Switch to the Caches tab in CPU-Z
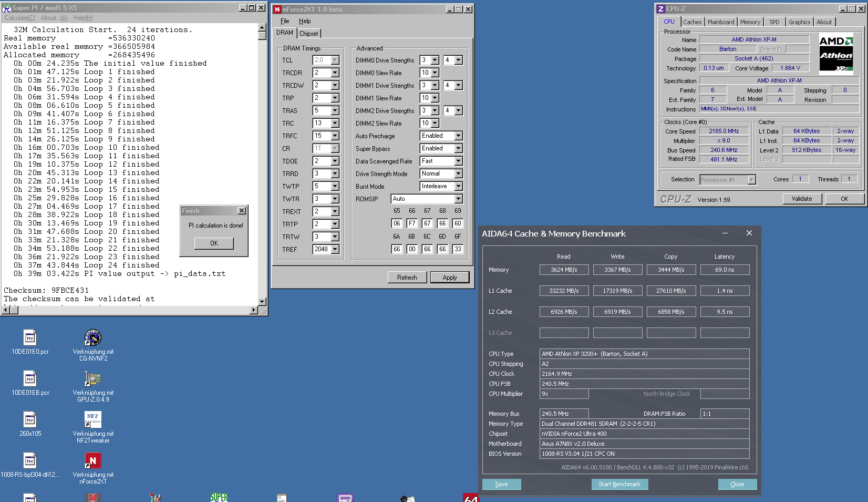The image size is (868, 502). pyautogui.click(x=692, y=22)
